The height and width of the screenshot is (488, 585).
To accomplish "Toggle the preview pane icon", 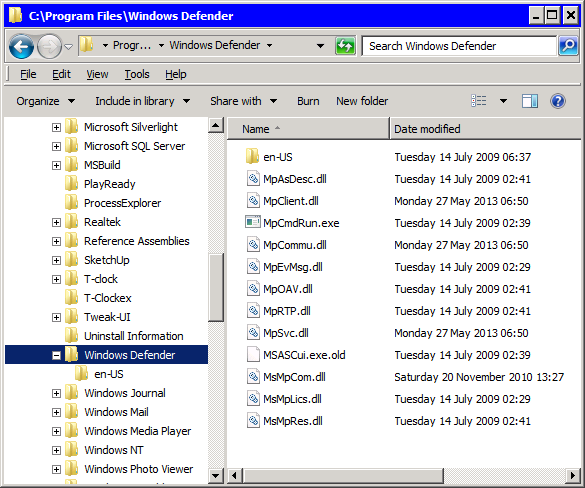I will coord(530,101).
